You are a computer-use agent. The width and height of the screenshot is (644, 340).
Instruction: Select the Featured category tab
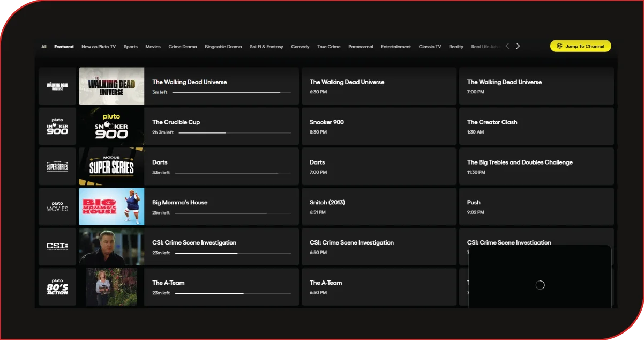pyautogui.click(x=64, y=47)
